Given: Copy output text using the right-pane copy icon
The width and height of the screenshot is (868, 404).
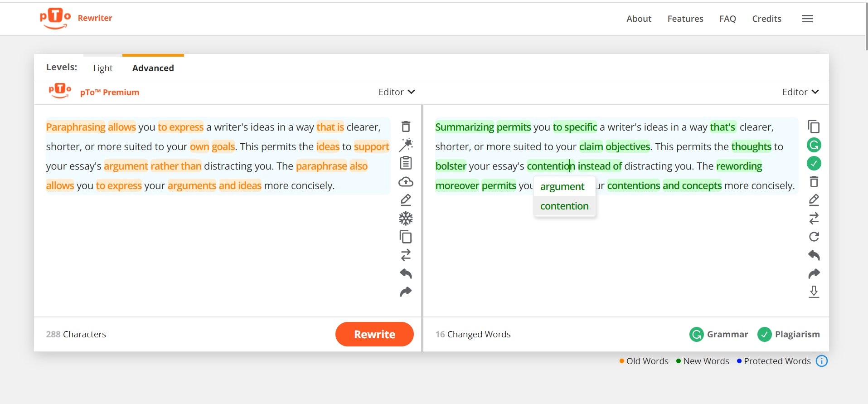Looking at the screenshot, I should click(814, 127).
